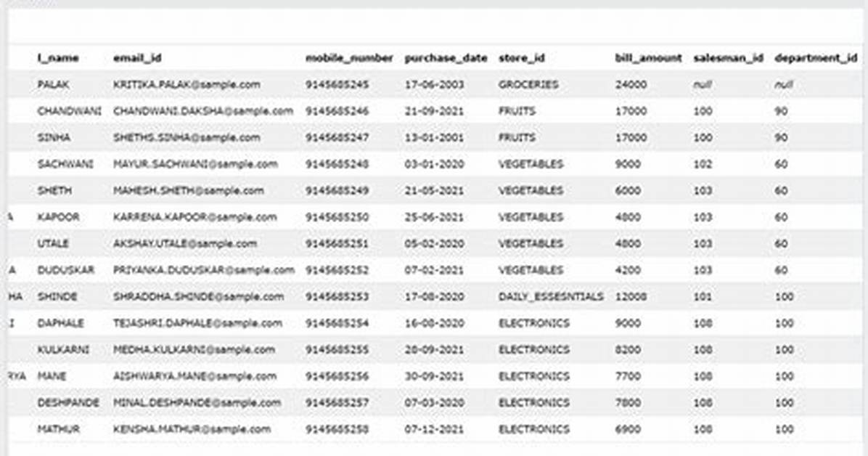Select the DUDUSKAR last name cell
Screen dimensions: 868x456
(x=66, y=270)
